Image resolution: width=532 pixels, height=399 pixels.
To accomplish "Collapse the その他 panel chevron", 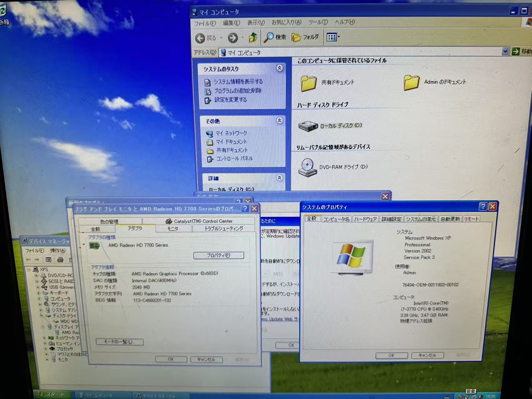I will pyautogui.click(x=279, y=120).
